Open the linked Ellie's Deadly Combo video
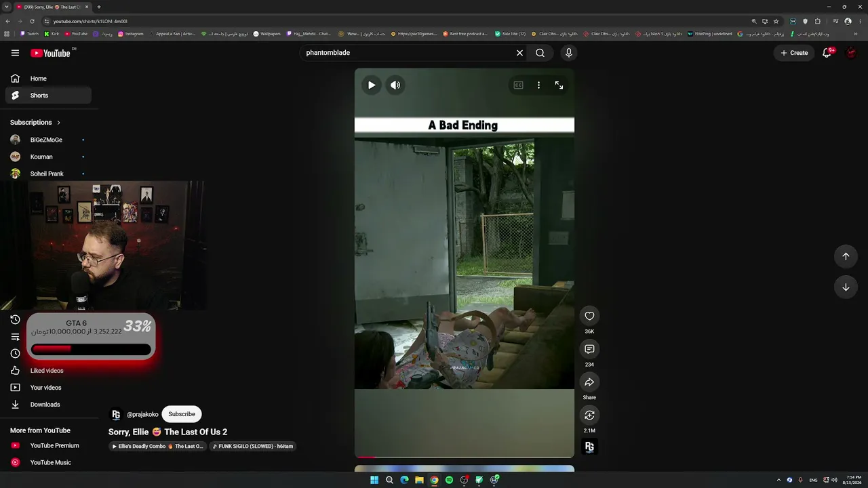Screen dimensions: 868x488 (157, 447)
